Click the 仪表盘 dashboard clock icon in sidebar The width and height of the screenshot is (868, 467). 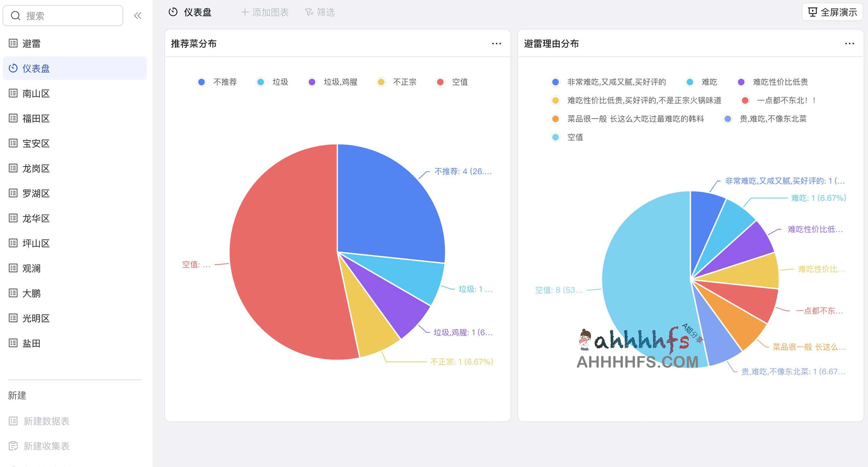click(x=13, y=68)
